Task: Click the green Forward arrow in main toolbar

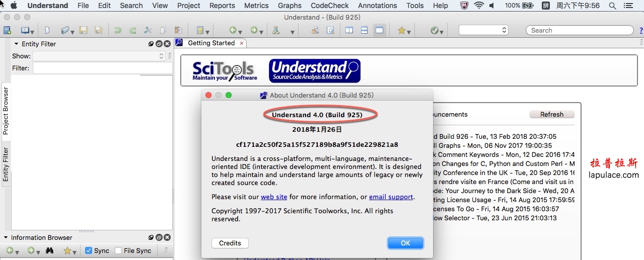Action: point(254,30)
